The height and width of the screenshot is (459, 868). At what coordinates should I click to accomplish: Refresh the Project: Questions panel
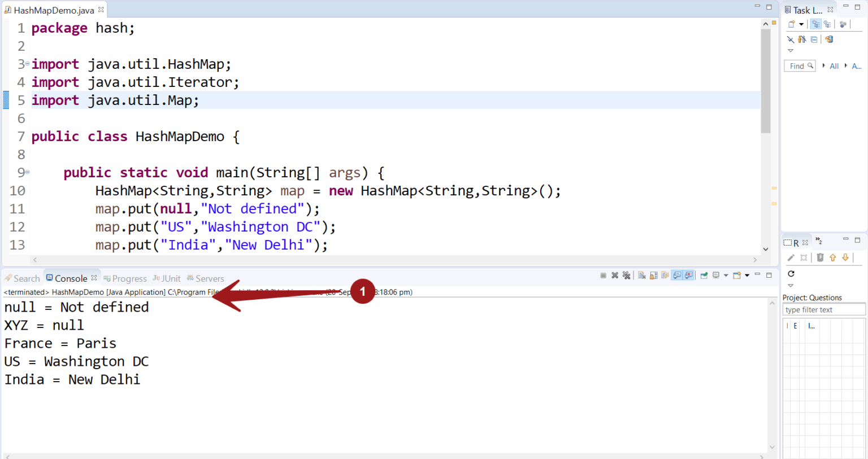(791, 274)
